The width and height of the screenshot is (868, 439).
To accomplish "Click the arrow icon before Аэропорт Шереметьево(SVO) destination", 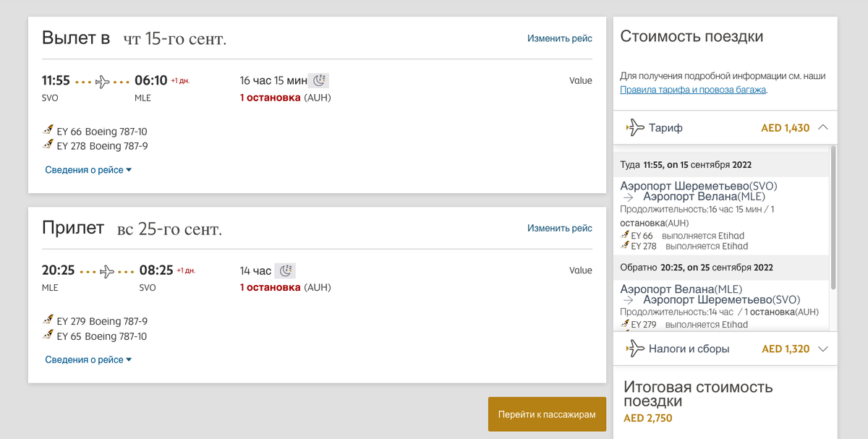I will click(x=628, y=300).
